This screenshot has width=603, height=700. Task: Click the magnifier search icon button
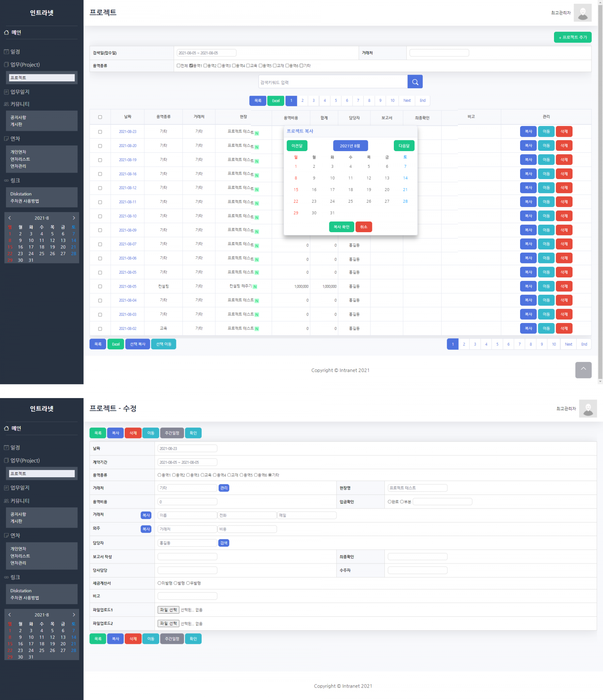415,82
